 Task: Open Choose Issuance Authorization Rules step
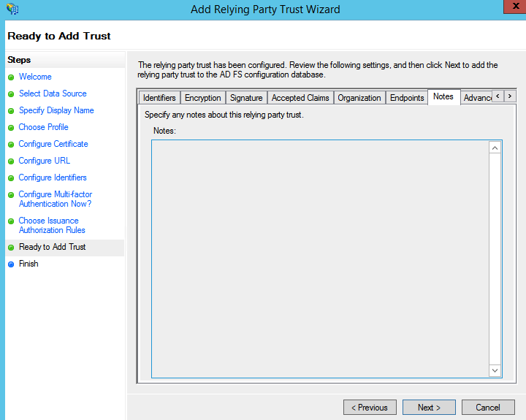pos(52,226)
